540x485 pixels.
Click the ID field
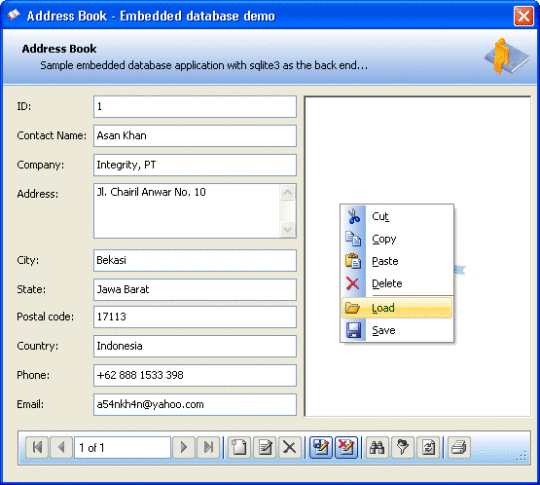[x=195, y=106]
